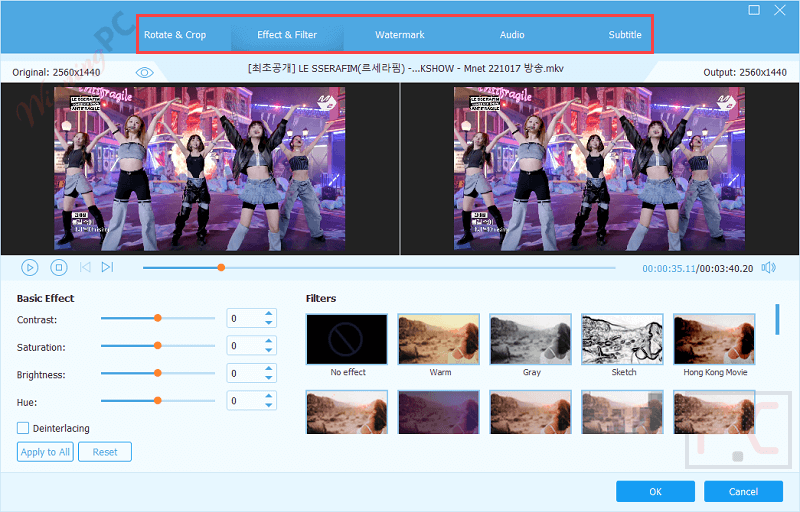Decrease Brightness value with down arrow
Viewport: 800px width, 512px height.
(x=269, y=378)
